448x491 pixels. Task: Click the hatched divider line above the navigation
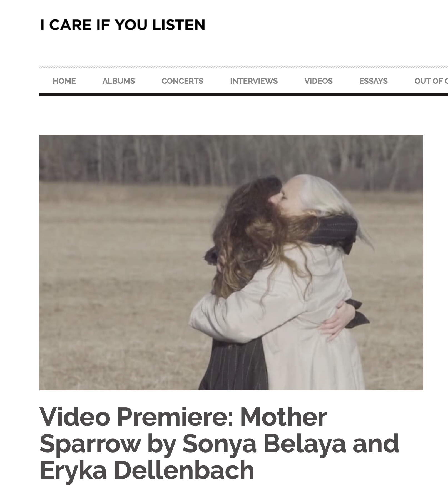click(244, 67)
